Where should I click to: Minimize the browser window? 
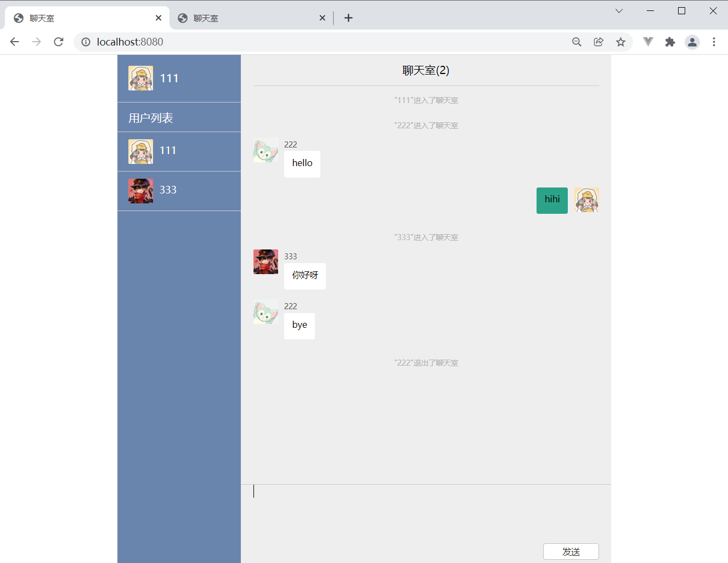651,11
